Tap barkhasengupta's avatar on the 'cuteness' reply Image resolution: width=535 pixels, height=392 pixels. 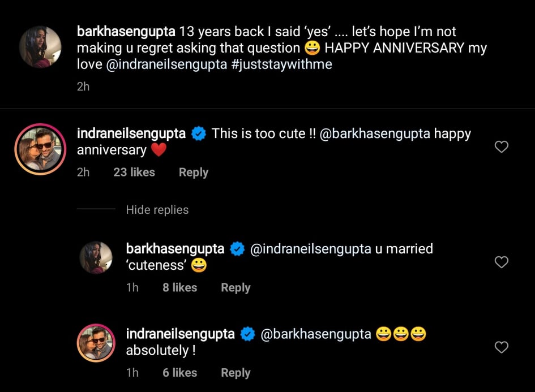point(96,258)
